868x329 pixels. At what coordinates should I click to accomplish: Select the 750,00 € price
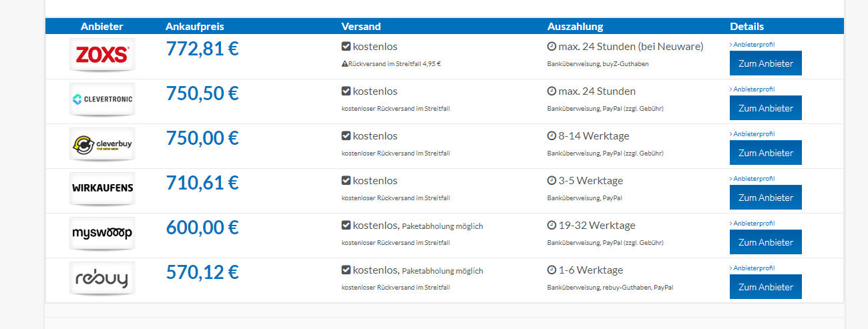coord(202,138)
